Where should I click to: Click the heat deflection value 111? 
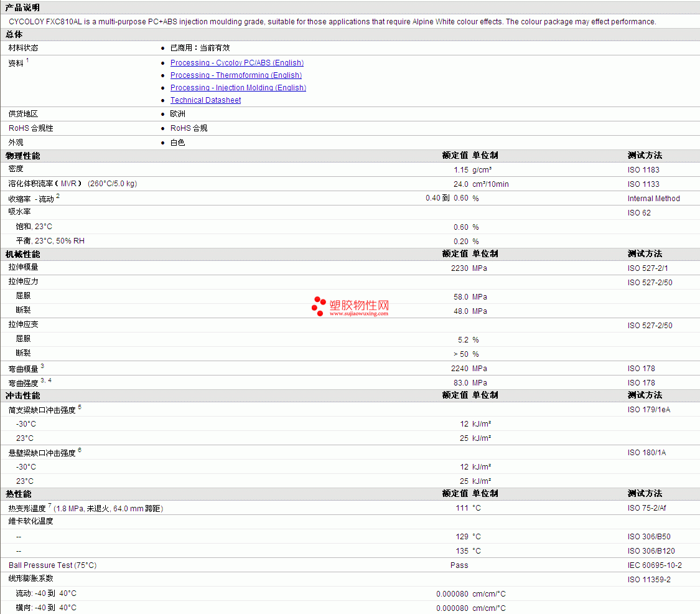click(462, 508)
